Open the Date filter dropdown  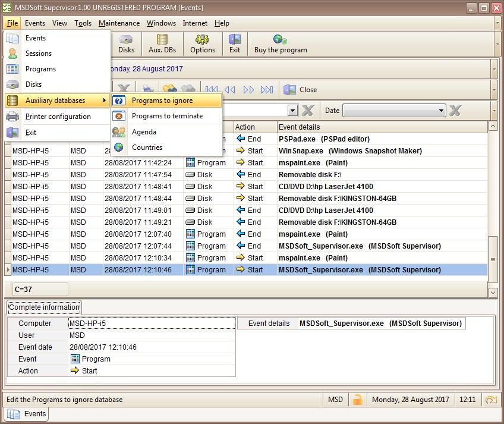click(x=441, y=111)
